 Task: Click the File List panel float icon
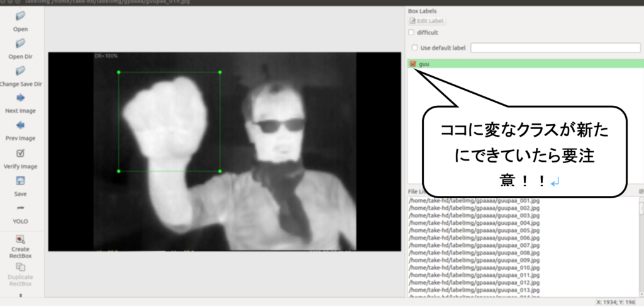click(641, 191)
